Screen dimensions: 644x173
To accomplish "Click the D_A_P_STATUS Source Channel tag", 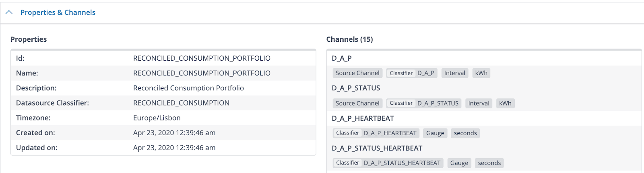I will pos(357,103).
